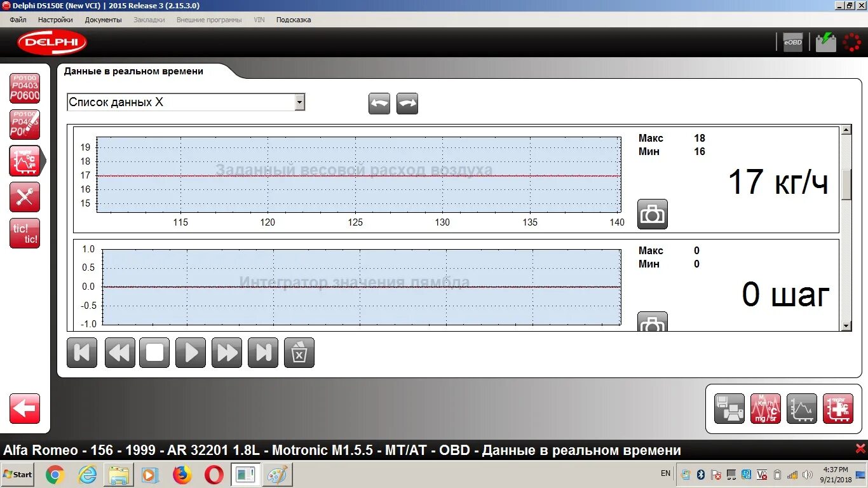Click the vehicle info text Alfa Romeo 156
868x488 pixels.
[342, 451]
